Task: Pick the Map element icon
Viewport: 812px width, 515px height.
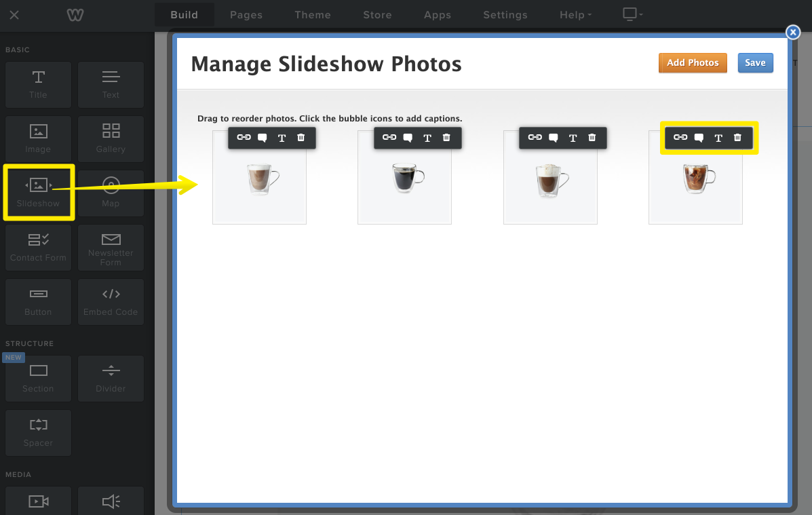Action: (x=111, y=192)
